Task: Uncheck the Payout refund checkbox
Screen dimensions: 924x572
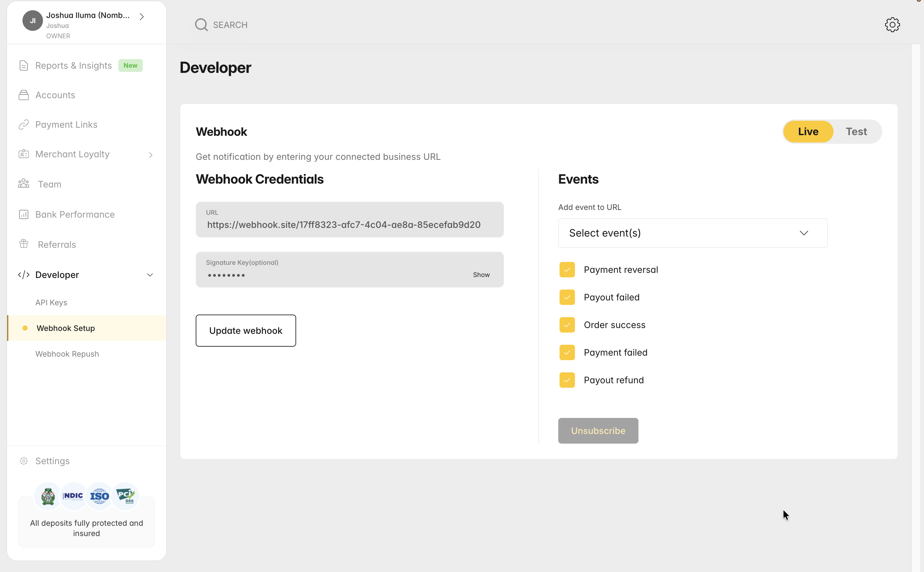Action: (x=567, y=380)
